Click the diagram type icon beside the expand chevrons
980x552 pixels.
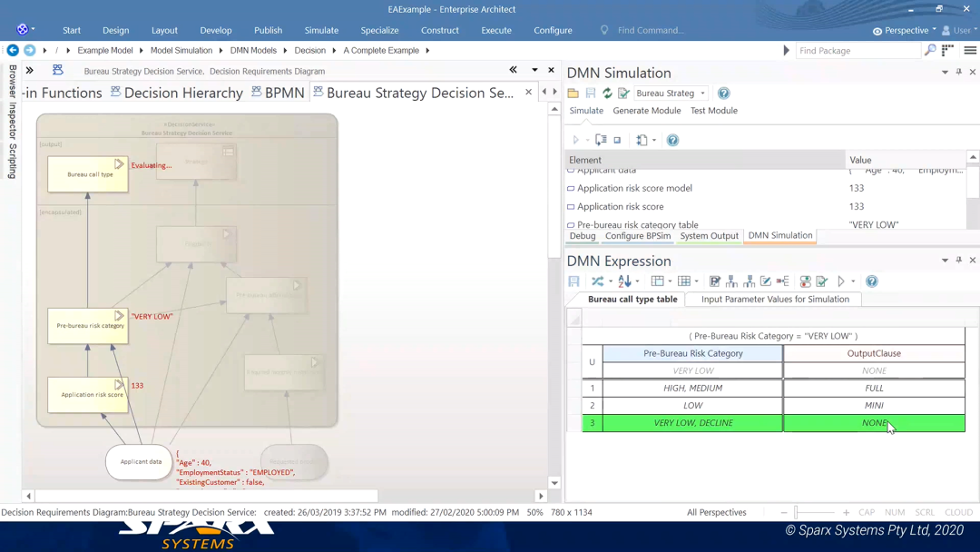(x=57, y=70)
